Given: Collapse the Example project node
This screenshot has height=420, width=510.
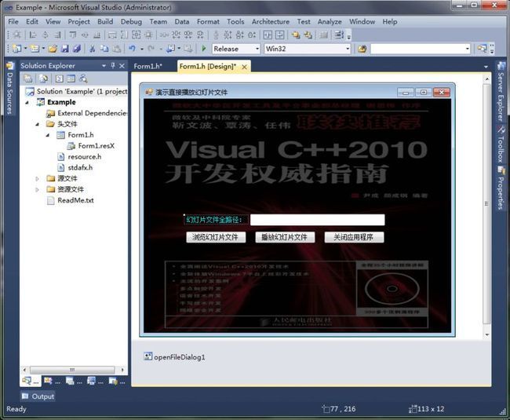Looking at the screenshot, I should tap(27, 103).
